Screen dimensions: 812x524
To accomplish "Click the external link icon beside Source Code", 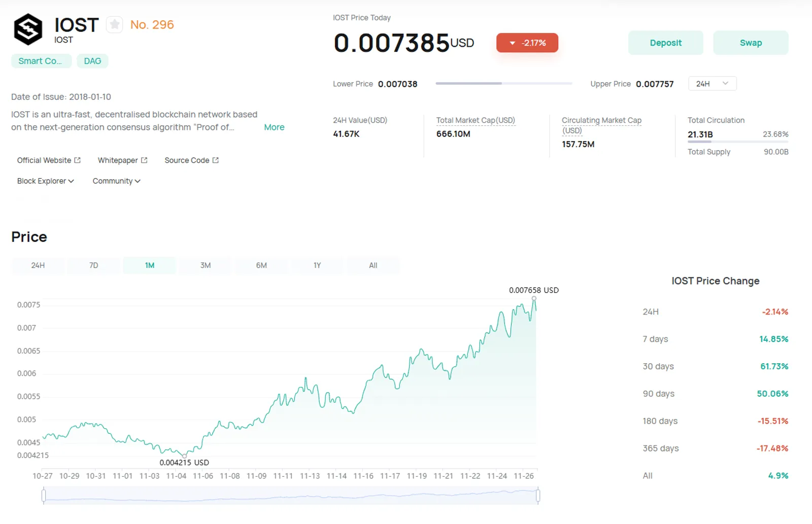I will pos(216,160).
